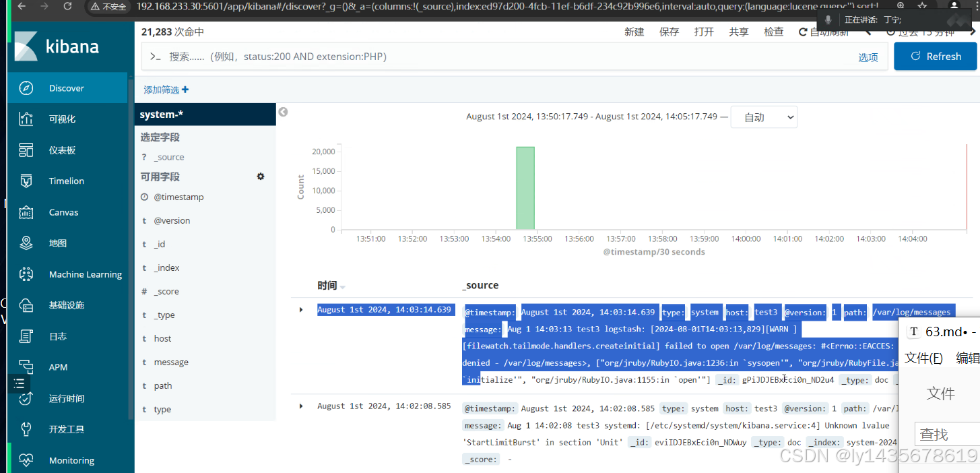Viewport: 980px width, 473px height.
Task: Open the Canvas icon in sidebar
Action: pos(26,212)
